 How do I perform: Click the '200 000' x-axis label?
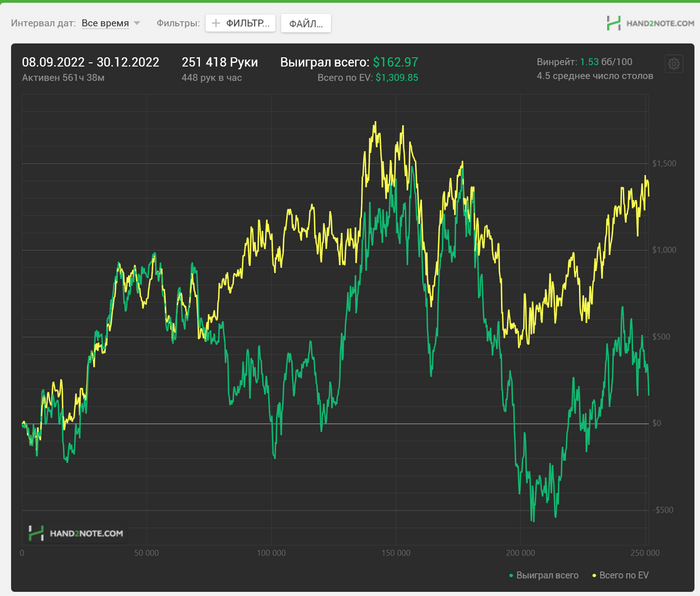(521, 553)
